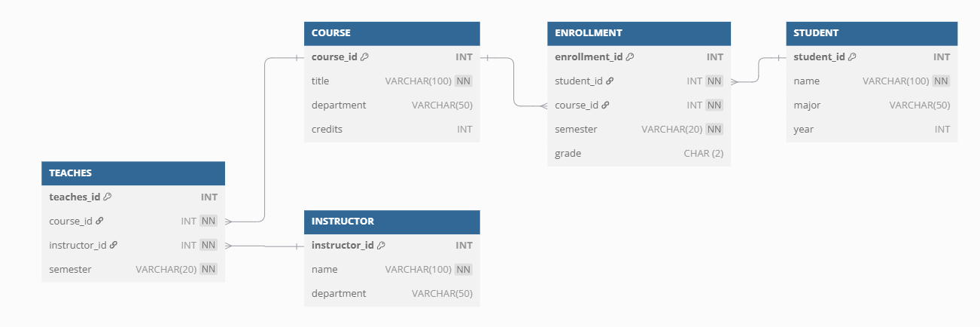Screen dimensions: 980x327
Task: Click the NN badge on ENROLLMENT semester row
Action: [x=714, y=130]
